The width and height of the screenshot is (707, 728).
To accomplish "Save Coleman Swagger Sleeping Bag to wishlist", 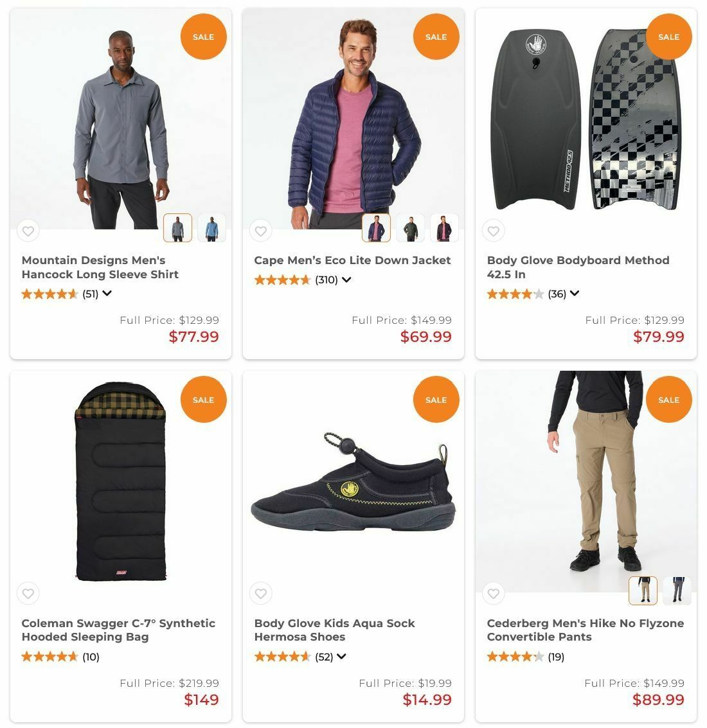I will 28,594.
